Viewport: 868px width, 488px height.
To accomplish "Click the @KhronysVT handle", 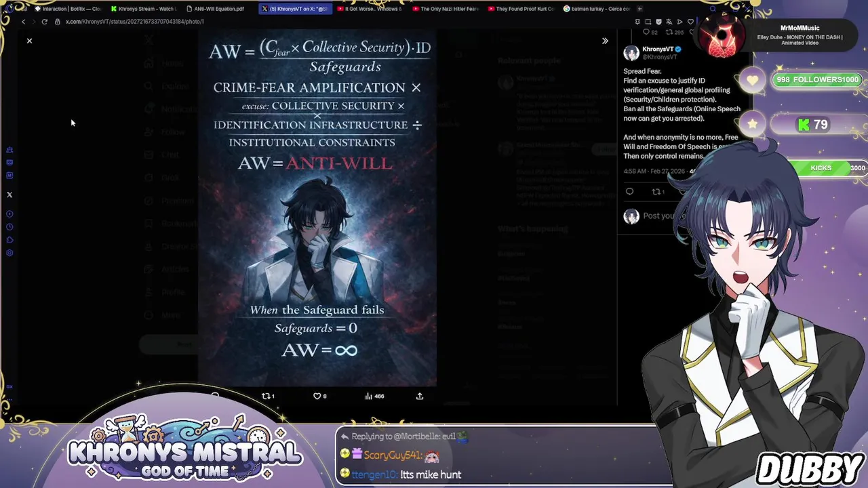I will (x=659, y=57).
